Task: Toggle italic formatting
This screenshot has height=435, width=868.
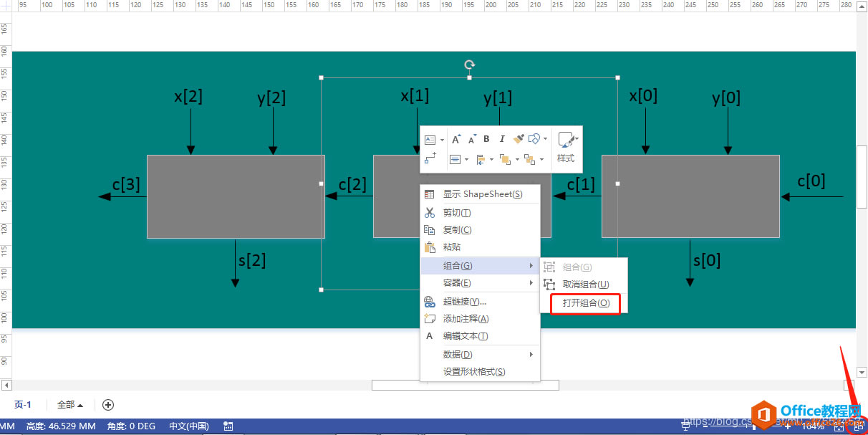Action: 503,138
